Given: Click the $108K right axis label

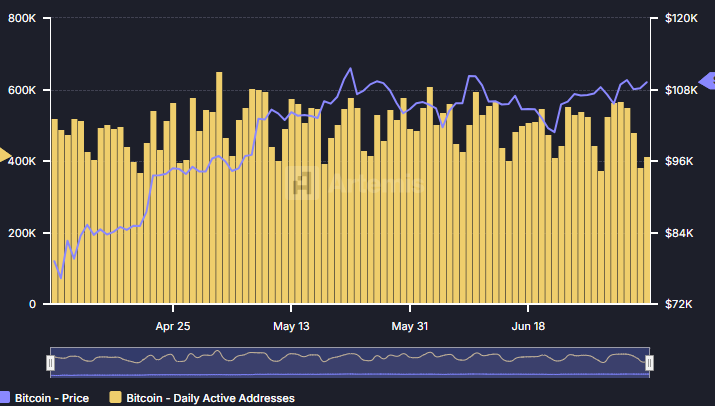Looking at the screenshot, I should pos(681,90).
